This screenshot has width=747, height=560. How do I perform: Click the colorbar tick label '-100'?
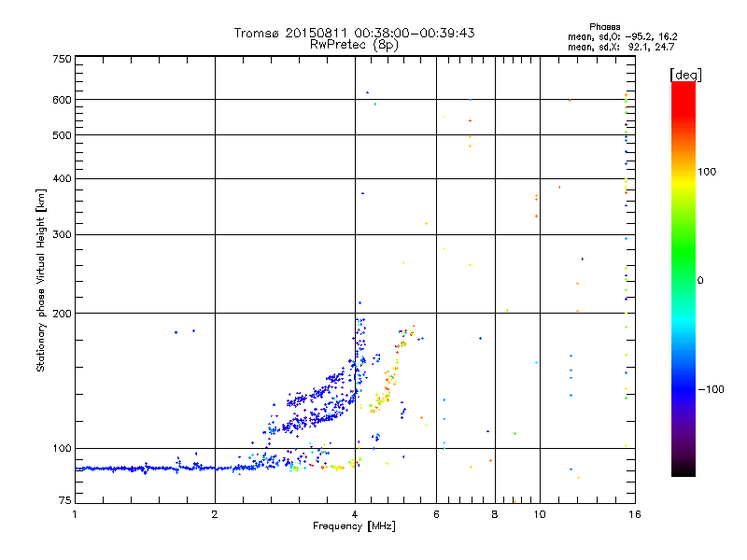coord(711,389)
